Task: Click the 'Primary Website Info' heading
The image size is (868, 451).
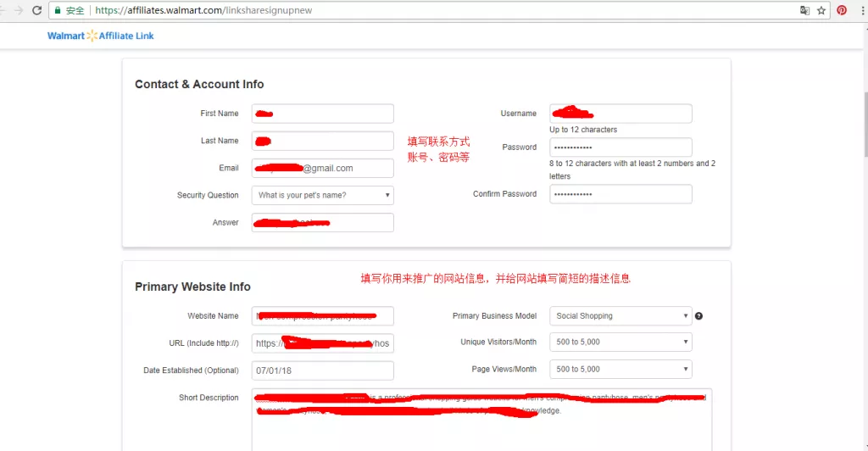Action: coord(192,287)
